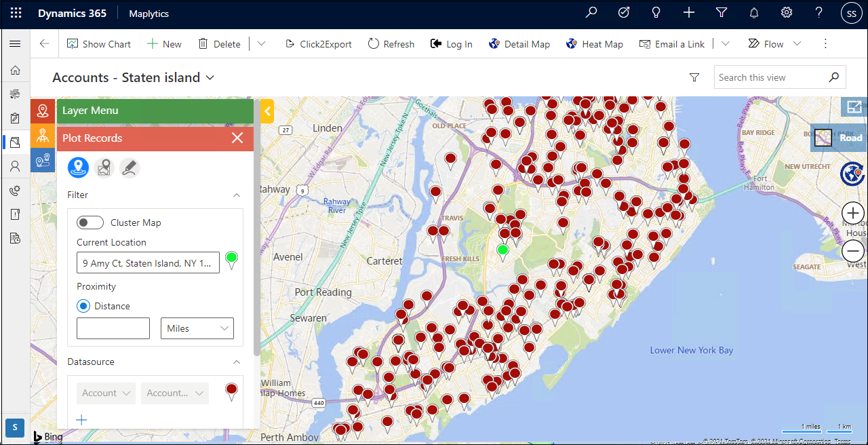Click the Maplytics app name
This screenshot has height=445, width=868.
click(149, 14)
